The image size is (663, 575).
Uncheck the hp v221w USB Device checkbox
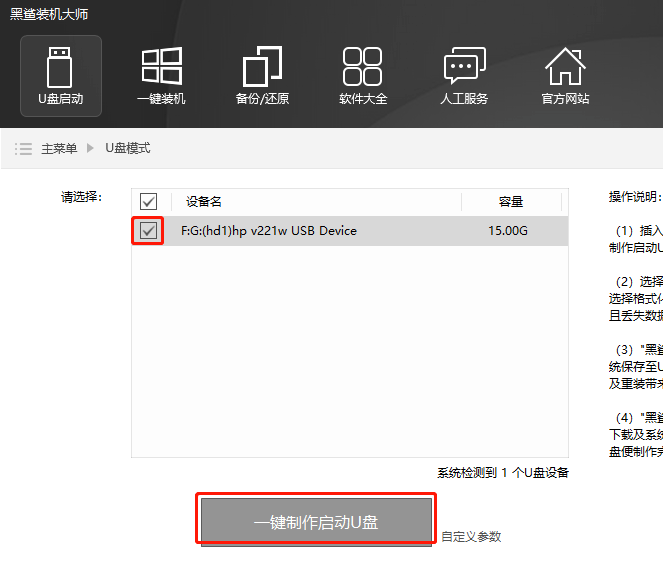(149, 231)
